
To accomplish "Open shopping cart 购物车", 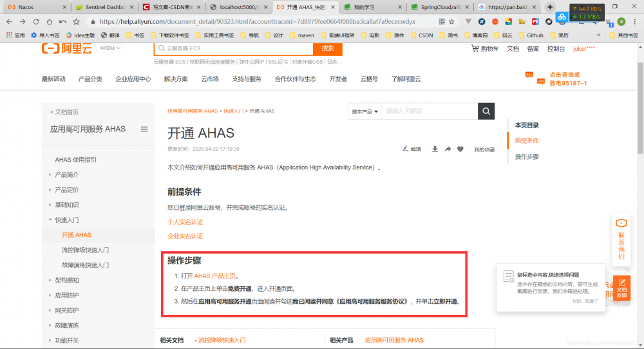I will [485, 49].
